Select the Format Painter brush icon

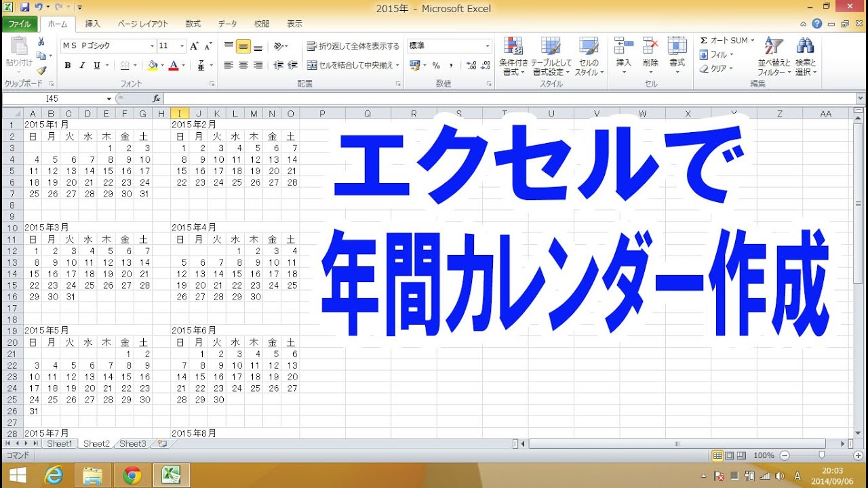click(x=41, y=70)
